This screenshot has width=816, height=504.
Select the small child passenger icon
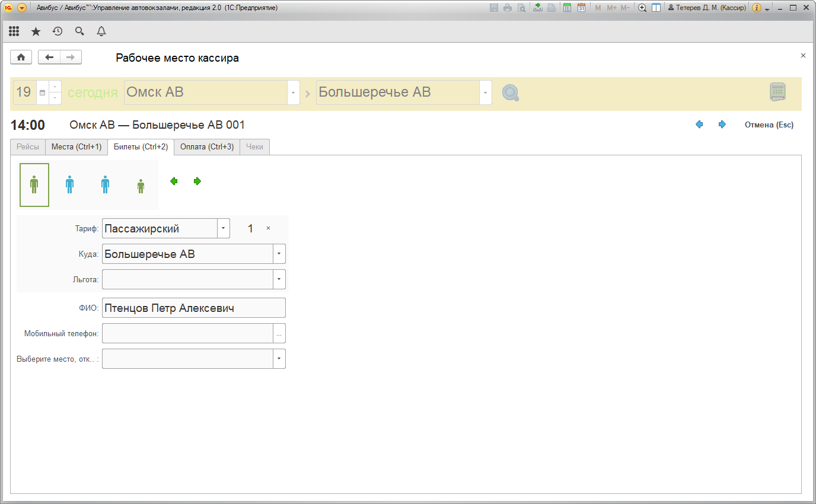(141, 186)
